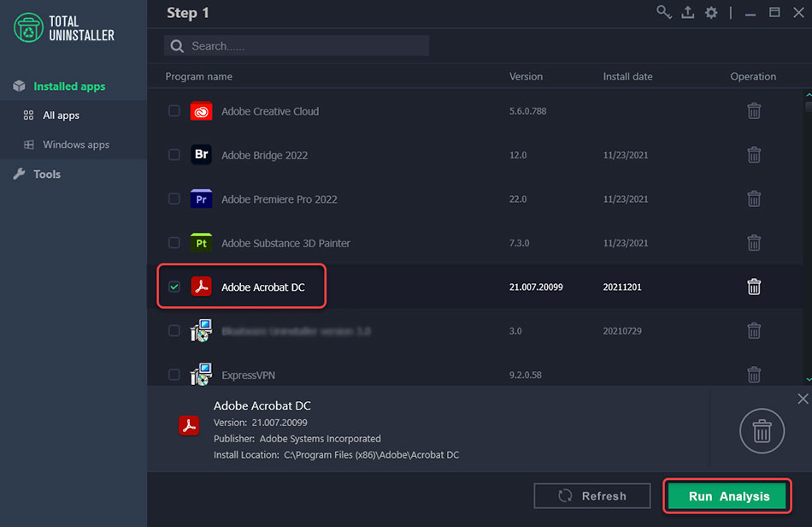Click the Adobe Bridge 2022 Br icon

tap(201, 154)
